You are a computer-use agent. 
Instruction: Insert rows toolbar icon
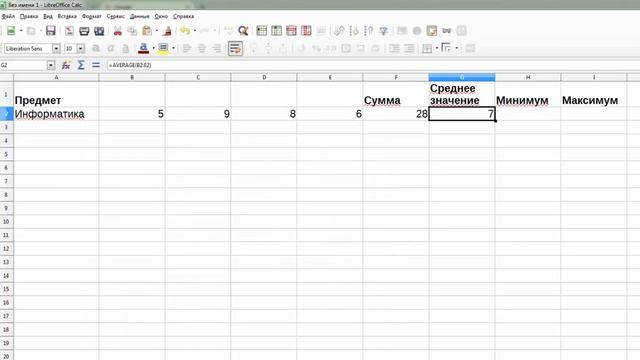(x=262, y=31)
